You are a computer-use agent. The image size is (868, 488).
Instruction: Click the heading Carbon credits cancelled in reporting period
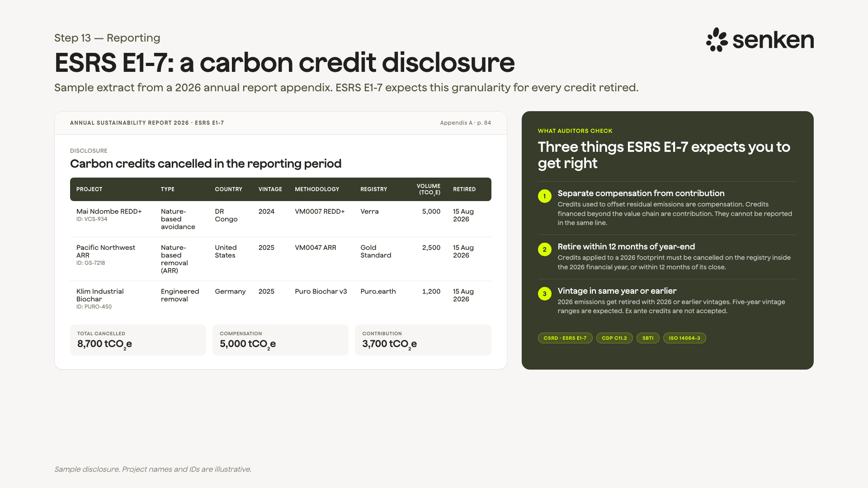point(206,164)
